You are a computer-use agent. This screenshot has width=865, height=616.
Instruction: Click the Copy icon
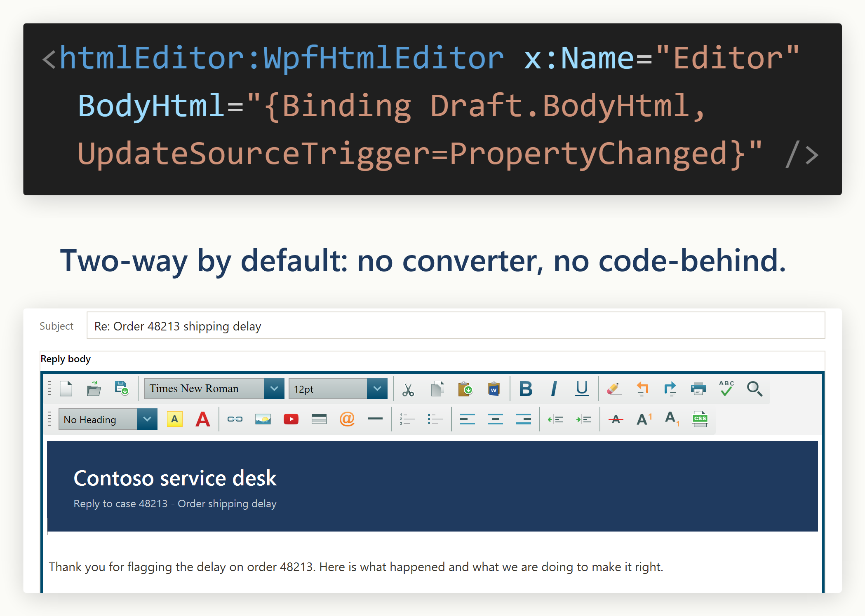(437, 389)
